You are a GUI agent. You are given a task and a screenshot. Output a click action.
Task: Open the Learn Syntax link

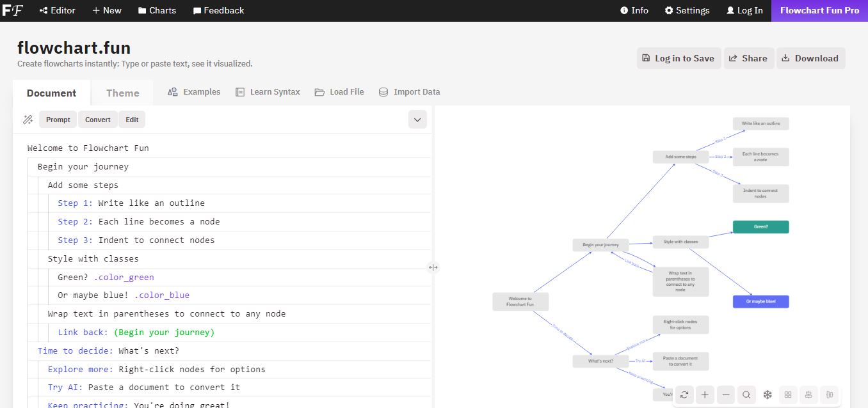click(268, 92)
